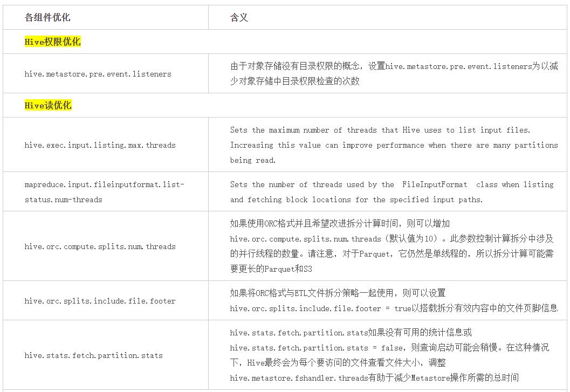Click the FileInputFormat class name in description
The height and width of the screenshot is (392, 570).
point(435,184)
